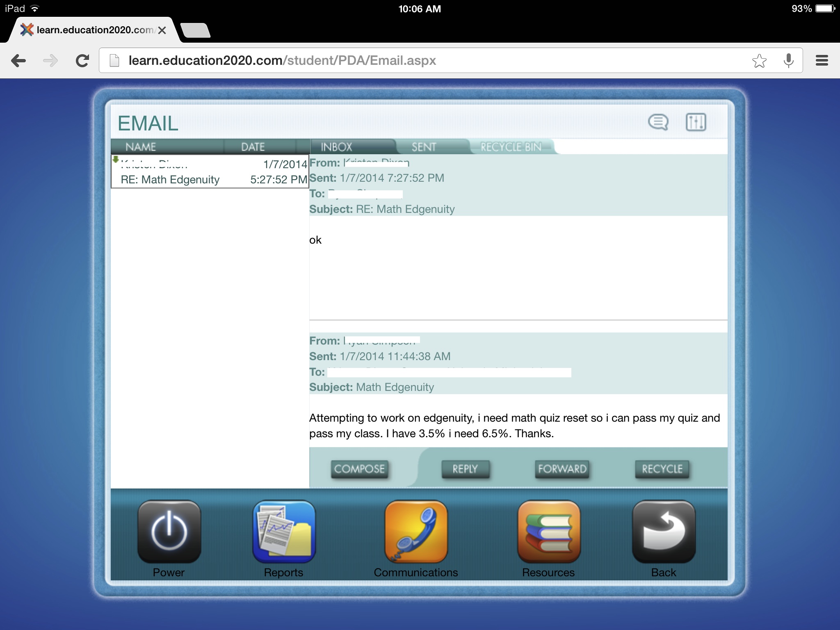Open the Chrome hamburger menu
The height and width of the screenshot is (630, 840).
tap(822, 61)
